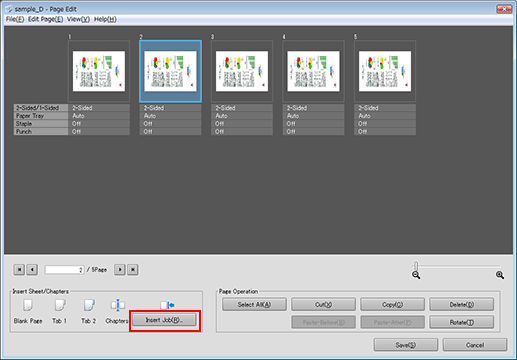Screen dimensions: 517x360
Task: Click page 4 Staple Off cell
Action: (313, 124)
